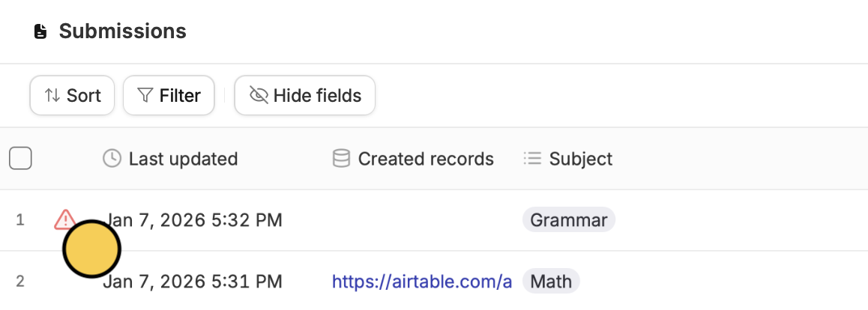
Task: Click the Submissions document icon
Action: (40, 32)
